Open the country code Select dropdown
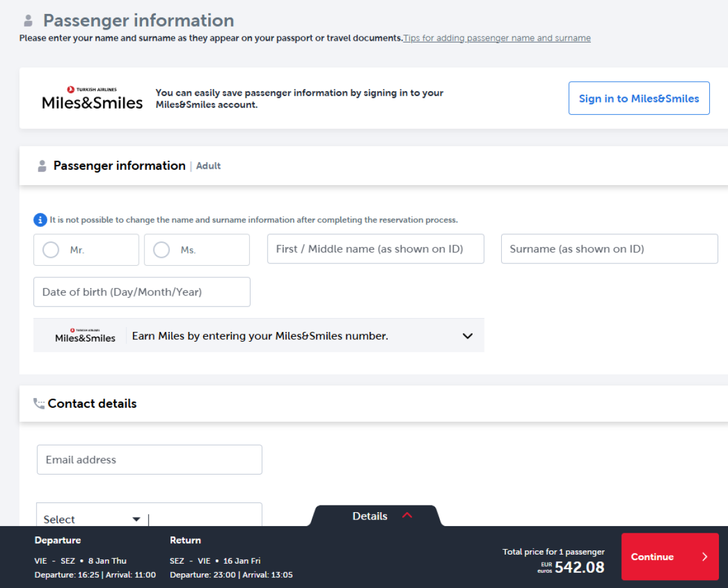 pos(92,519)
